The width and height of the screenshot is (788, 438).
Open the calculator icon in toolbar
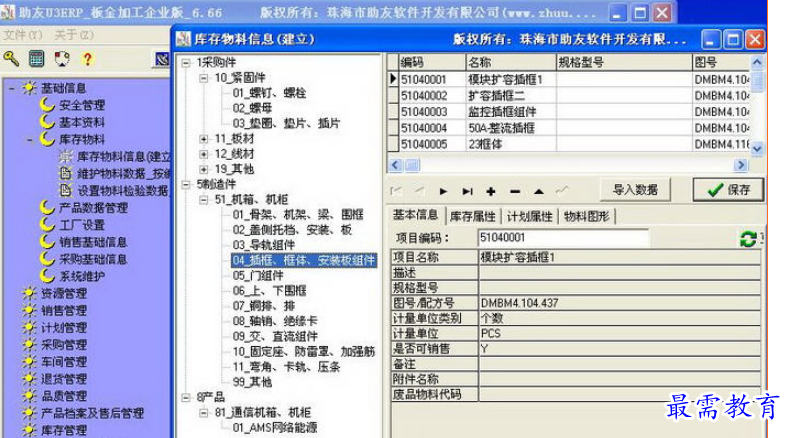(37, 59)
